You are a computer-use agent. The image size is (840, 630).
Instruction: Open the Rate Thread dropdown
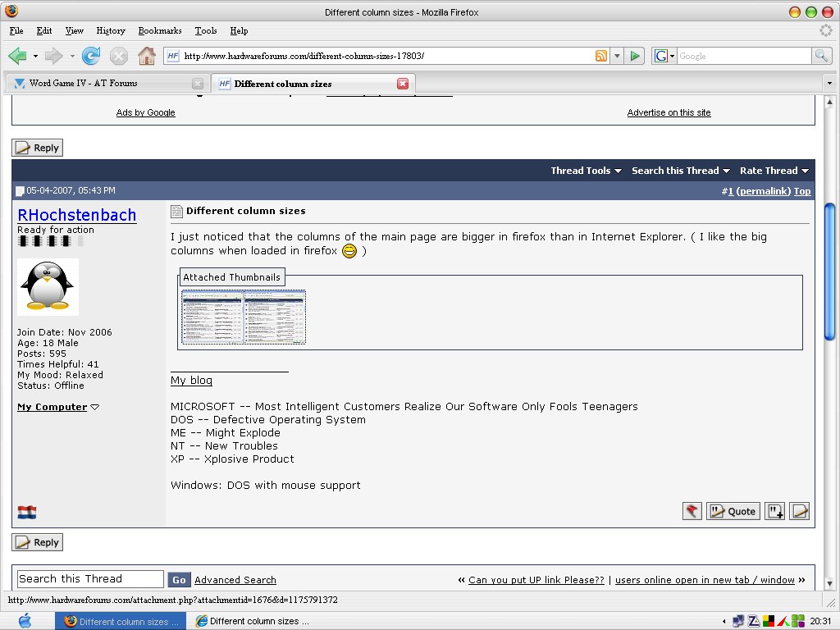point(774,171)
